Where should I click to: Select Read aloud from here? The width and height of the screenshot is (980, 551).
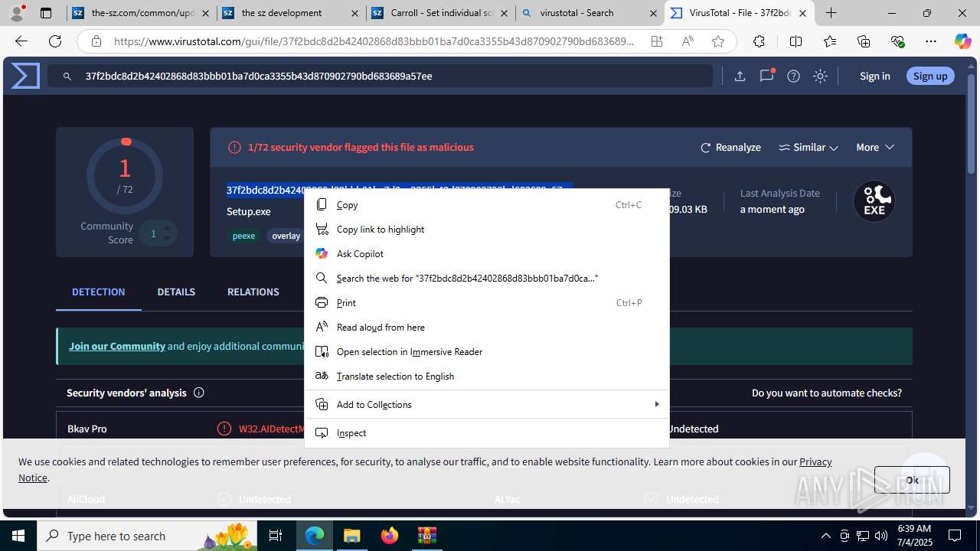point(487,327)
